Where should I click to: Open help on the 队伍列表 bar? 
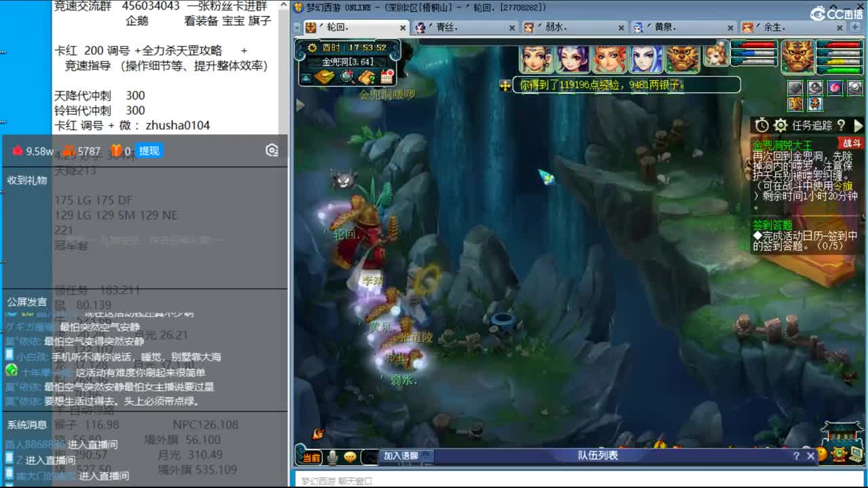point(796,456)
